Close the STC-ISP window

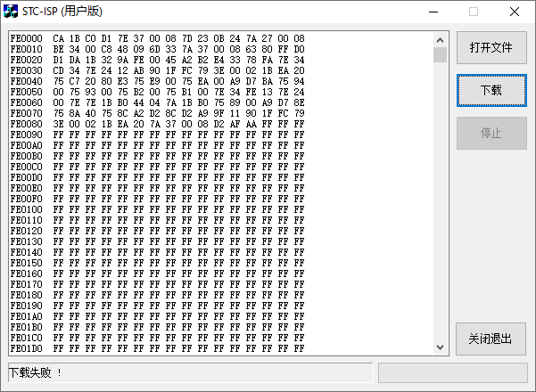pos(515,12)
